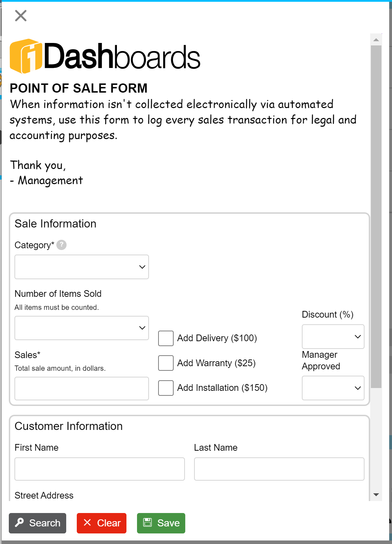Focus the First Name text field
This screenshot has width=392, height=544.
tap(100, 469)
